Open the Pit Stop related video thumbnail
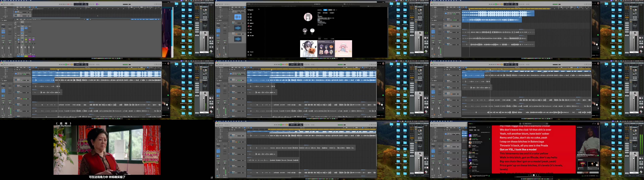The width and height of the screenshot is (644, 180). (582, 164)
